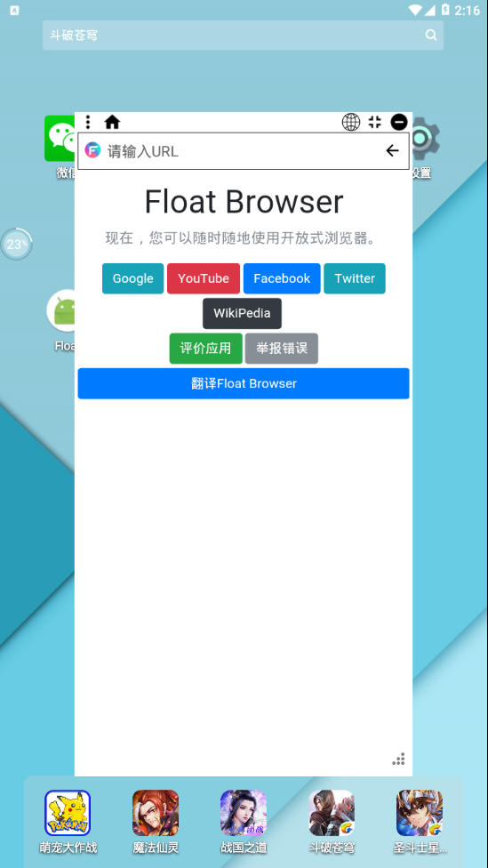Viewport: 488px width, 868px height.
Task: Shrink the floating window with collapse icon
Action: [x=375, y=122]
